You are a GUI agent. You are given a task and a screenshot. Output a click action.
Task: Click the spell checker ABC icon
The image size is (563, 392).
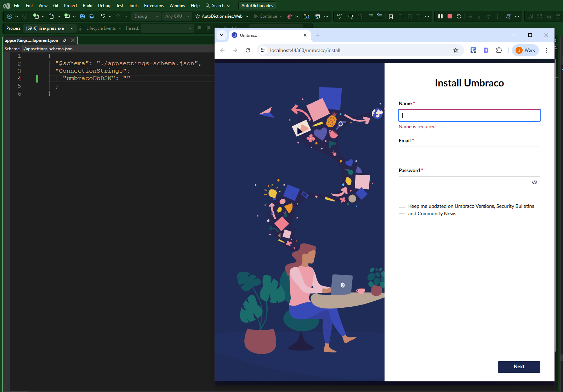pyautogui.click(x=340, y=16)
